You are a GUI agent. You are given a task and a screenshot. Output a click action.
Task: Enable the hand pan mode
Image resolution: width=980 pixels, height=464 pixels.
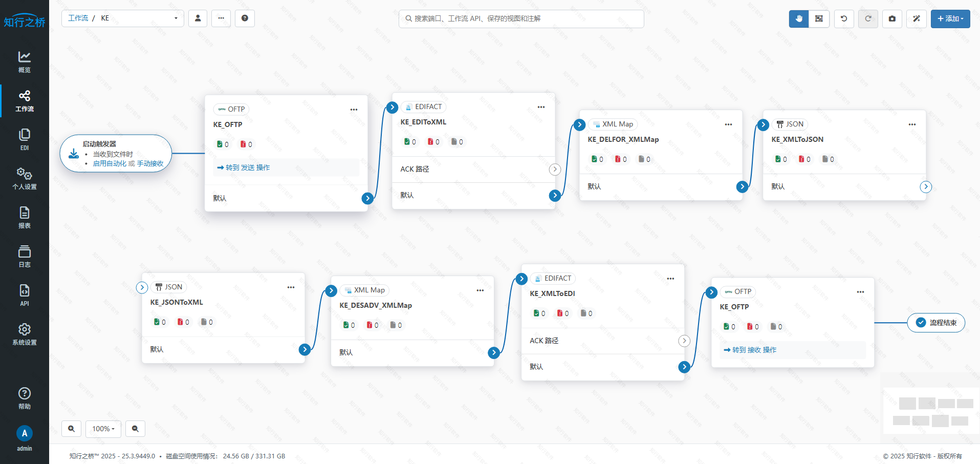[799, 18]
